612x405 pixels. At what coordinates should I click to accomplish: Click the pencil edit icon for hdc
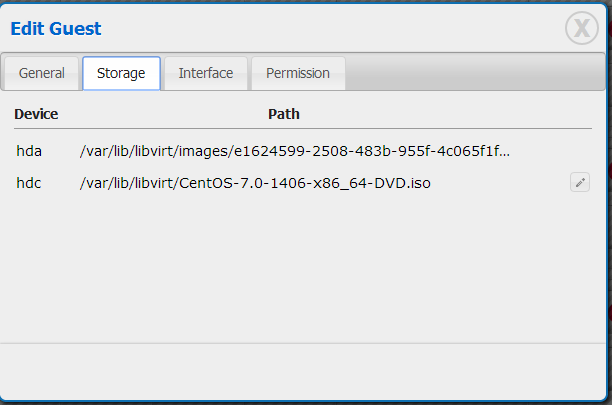[x=580, y=182]
